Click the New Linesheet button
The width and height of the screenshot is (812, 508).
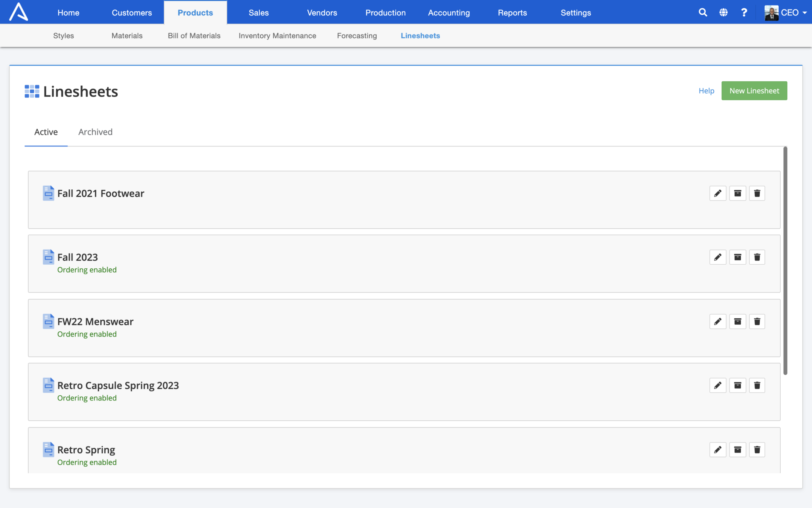754,91
